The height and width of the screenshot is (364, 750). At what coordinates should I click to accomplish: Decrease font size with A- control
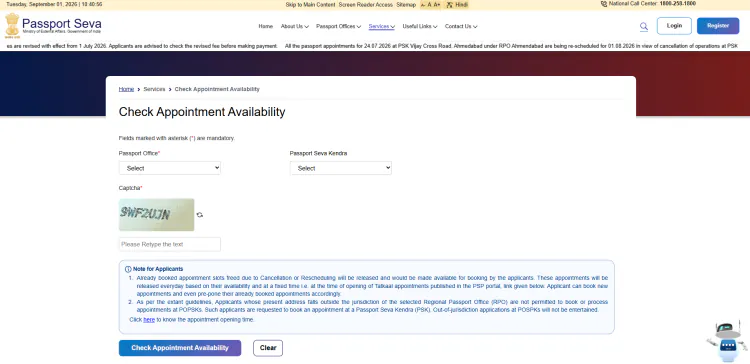pos(423,5)
